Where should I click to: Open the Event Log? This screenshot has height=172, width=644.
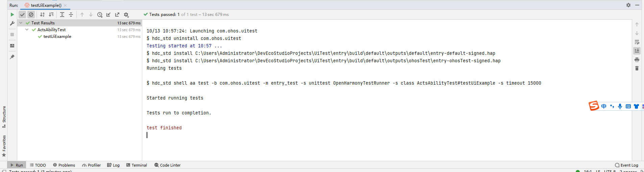(626, 165)
